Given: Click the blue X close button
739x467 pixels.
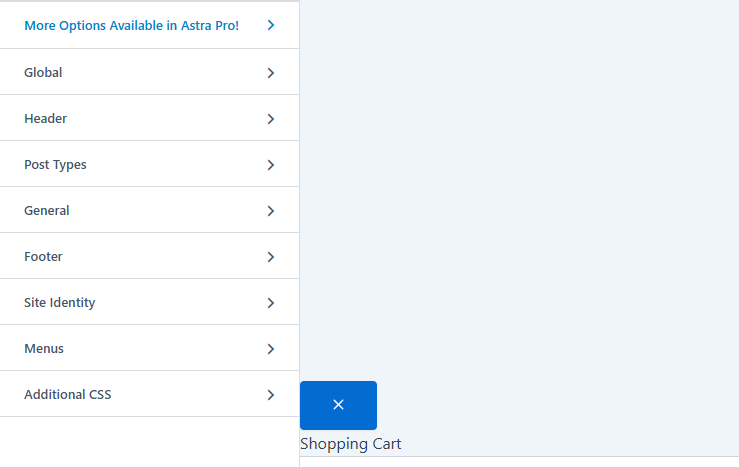Looking at the screenshot, I should point(338,405).
